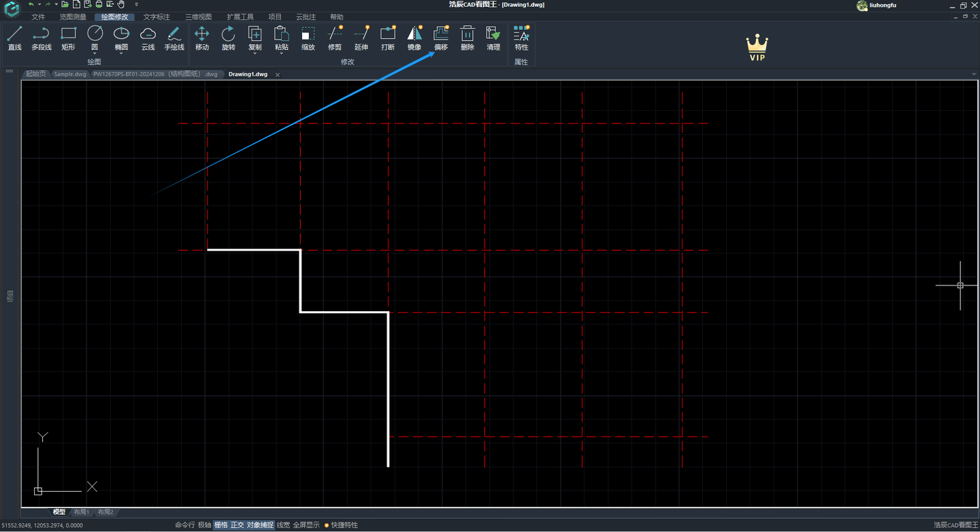Open the redo history dropdown arrow
Screen dimensions: 980x532
[x=56, y=5]
